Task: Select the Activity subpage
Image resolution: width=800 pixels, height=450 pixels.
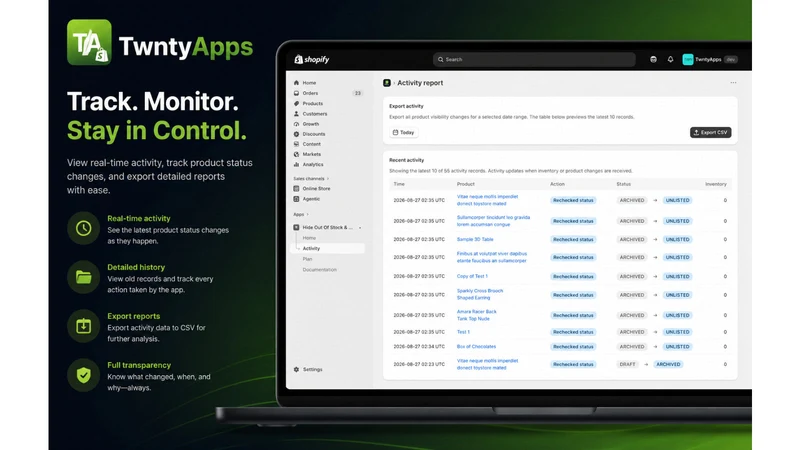Action: point(328,248)
